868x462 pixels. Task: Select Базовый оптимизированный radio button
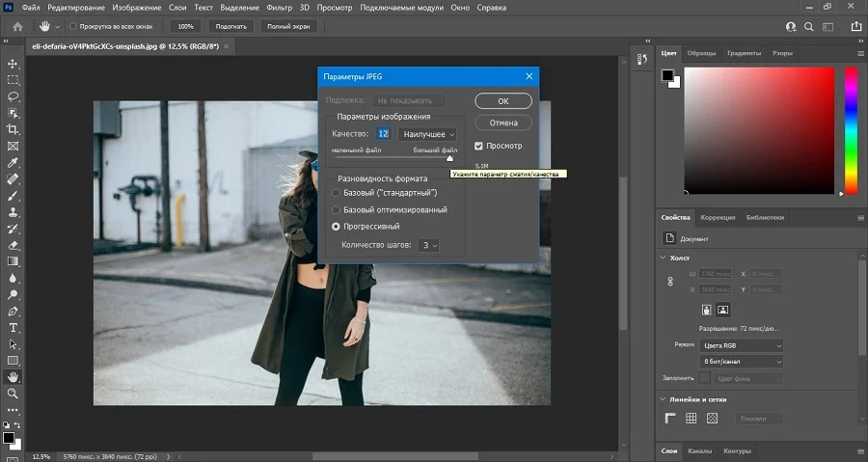pyautogui.click(x=336, y=209)
